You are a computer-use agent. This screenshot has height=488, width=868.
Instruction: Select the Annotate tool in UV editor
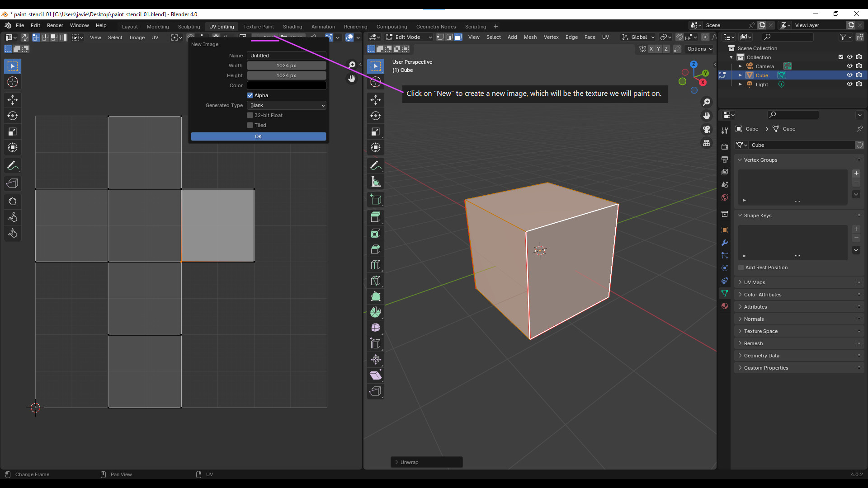(x=13, y=166)
